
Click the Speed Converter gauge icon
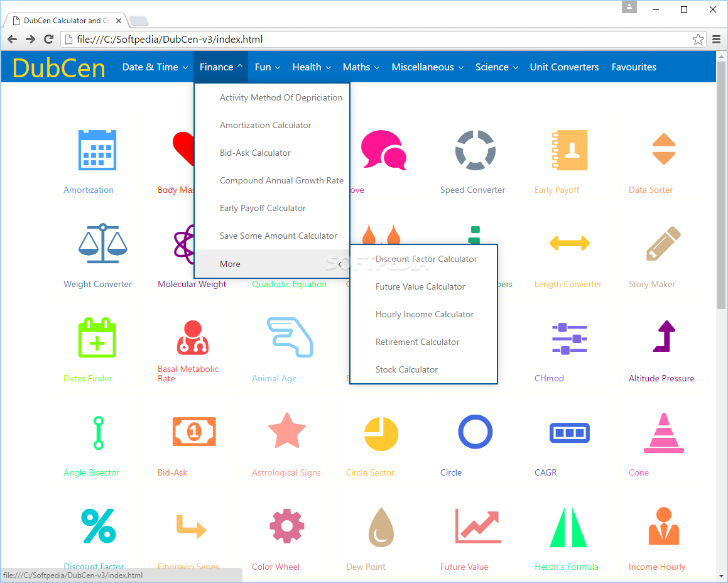point(475,150)
